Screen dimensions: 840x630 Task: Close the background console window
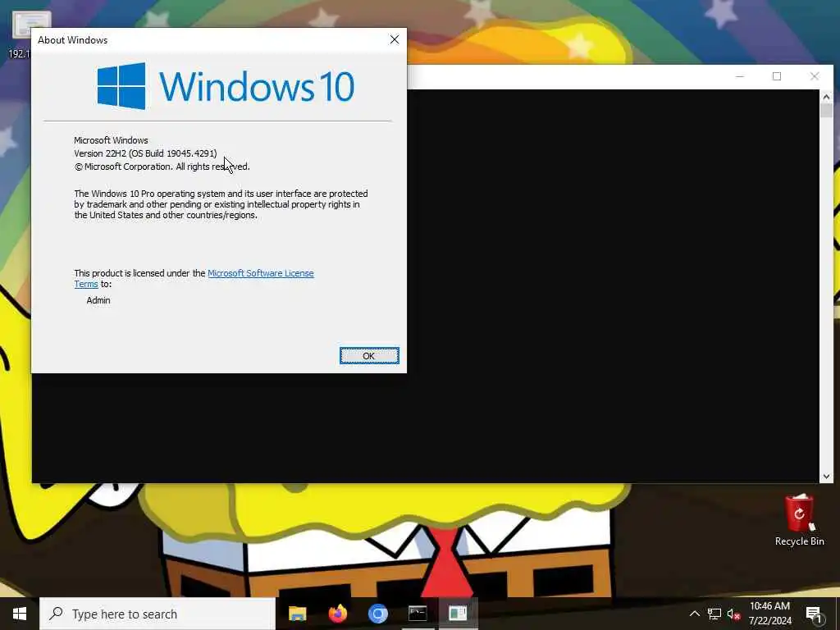pyautogui.click(x=815, y=76)
